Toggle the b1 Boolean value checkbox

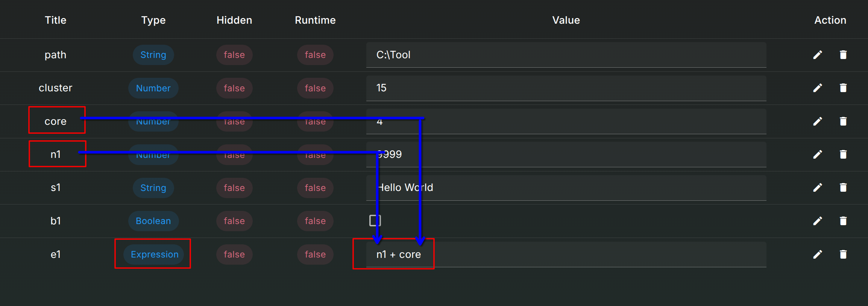(375, 221)
